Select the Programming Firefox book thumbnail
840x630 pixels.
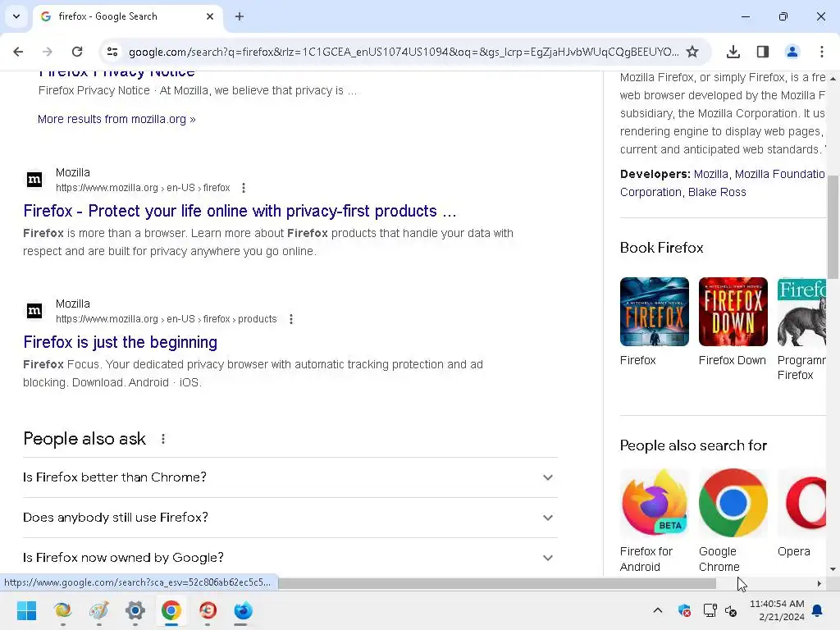pos(801,312)
